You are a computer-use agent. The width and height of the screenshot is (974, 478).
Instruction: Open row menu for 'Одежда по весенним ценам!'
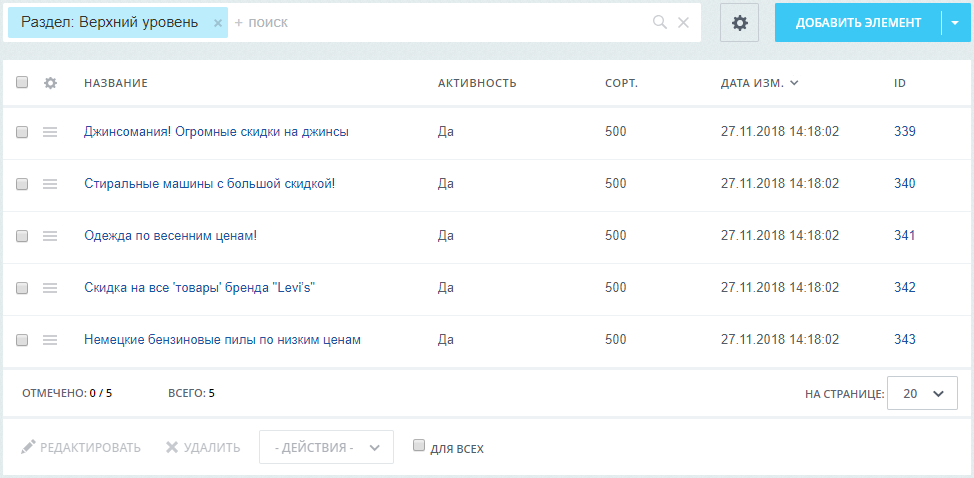50,236
